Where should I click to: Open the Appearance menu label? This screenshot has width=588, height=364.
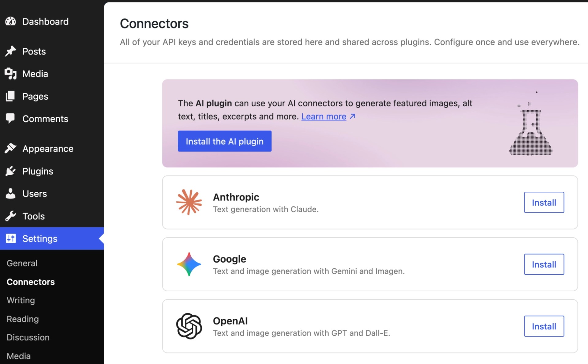[x=48, y=149]
